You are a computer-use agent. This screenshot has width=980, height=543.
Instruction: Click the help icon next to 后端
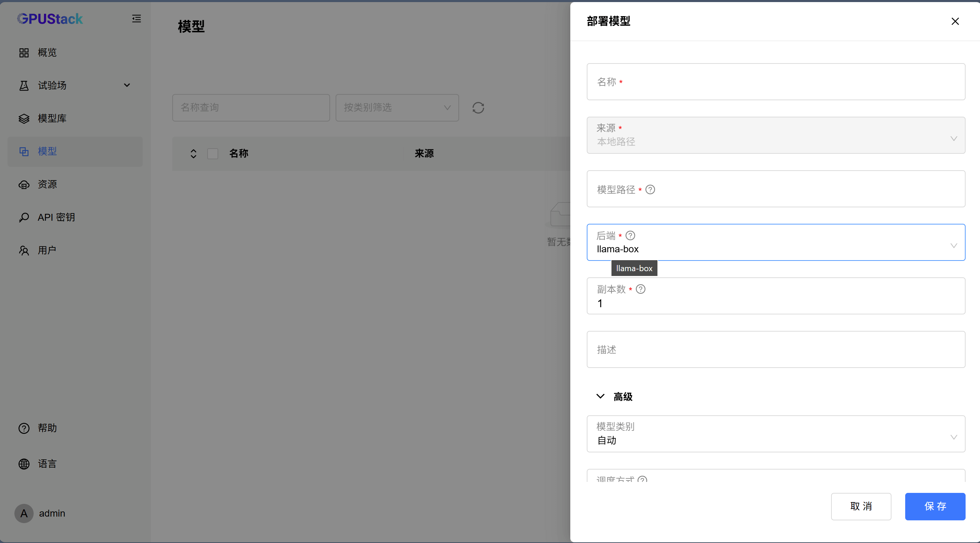630,235
